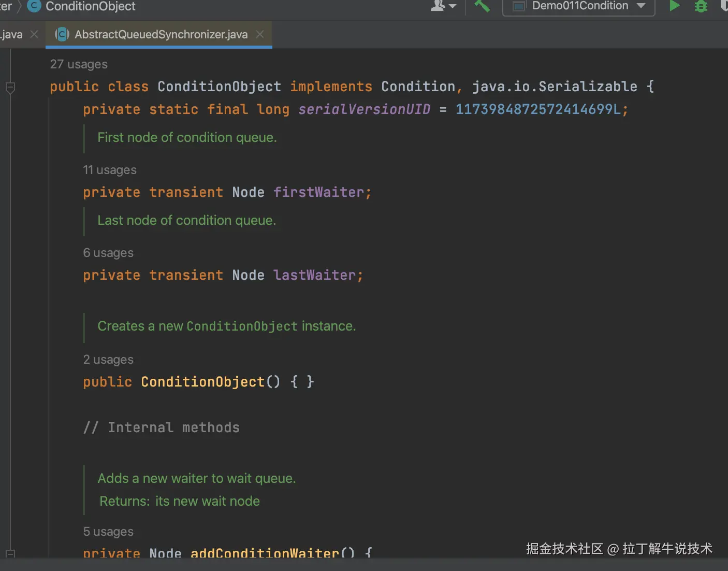Click 'Last node of condition queue.' doc

tap(186, 220)
